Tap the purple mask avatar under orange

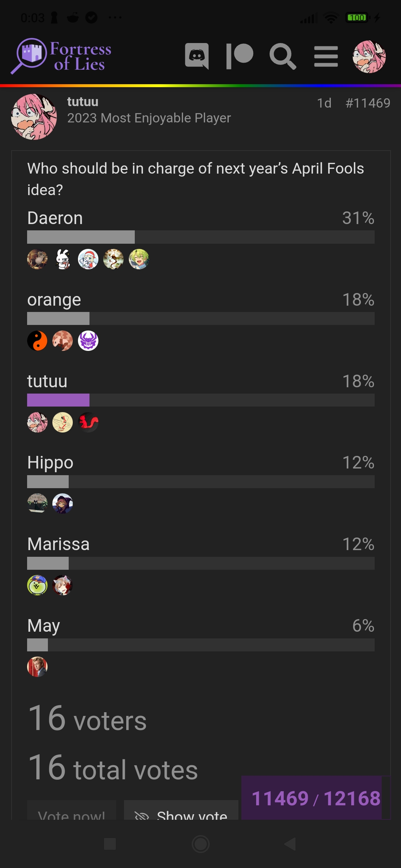(x=88, y=341)
